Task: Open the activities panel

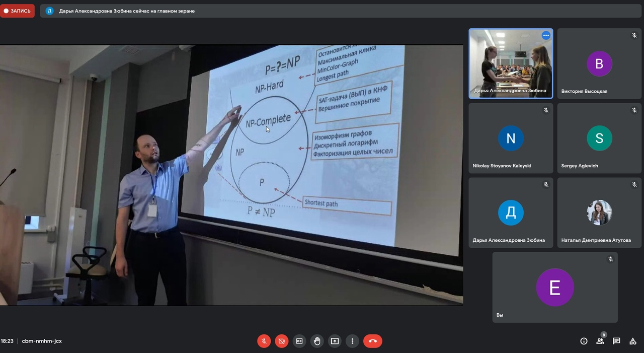Action: pyautogui.click(x=632, y=341)
